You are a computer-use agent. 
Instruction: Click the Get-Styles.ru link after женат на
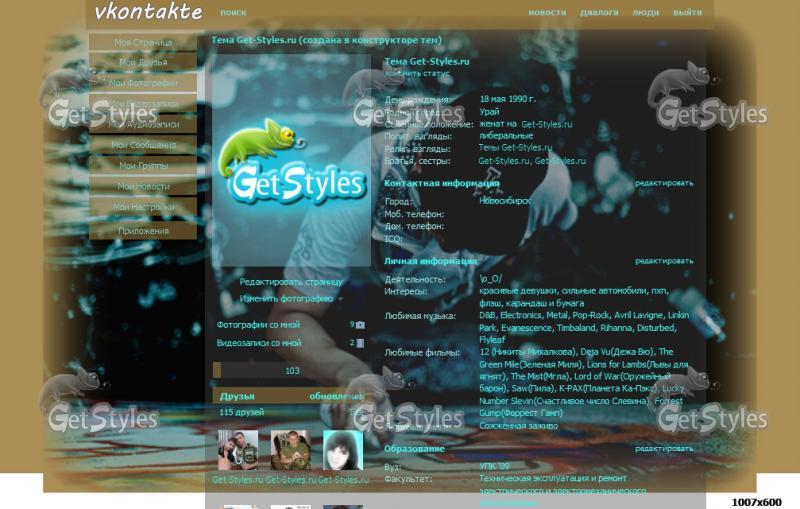546,124
